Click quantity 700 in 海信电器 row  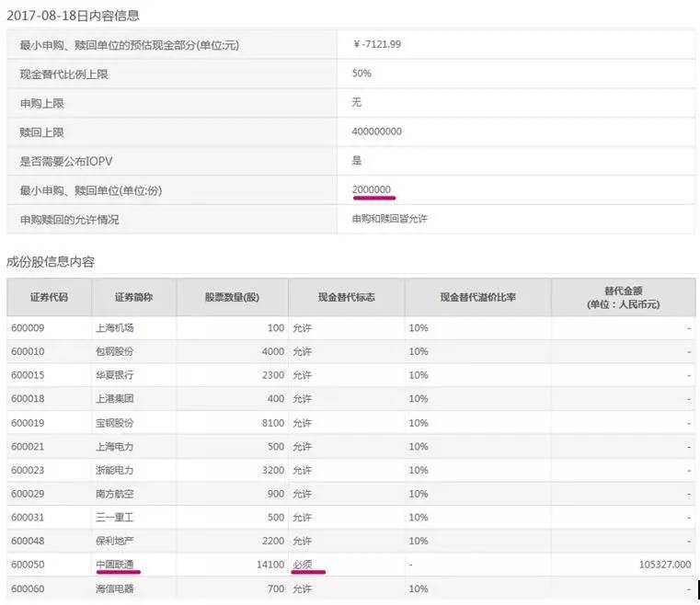(276, 589)
